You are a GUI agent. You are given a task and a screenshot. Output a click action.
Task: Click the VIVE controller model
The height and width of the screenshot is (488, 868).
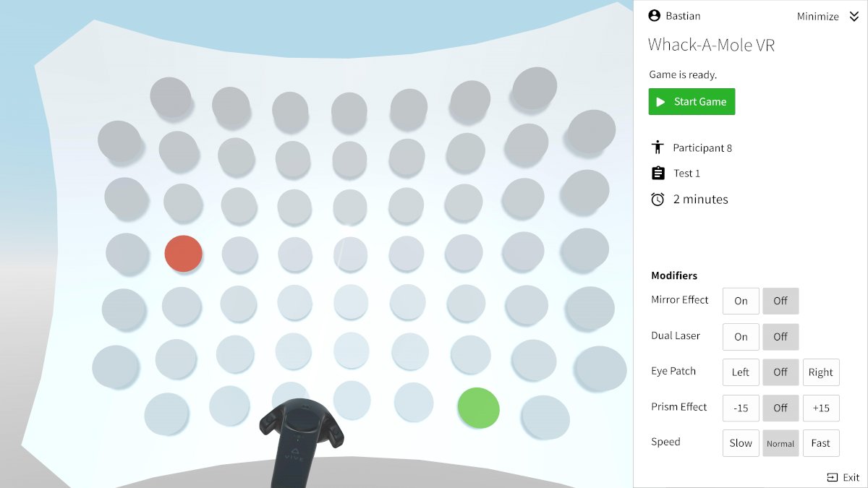(302, 442)
